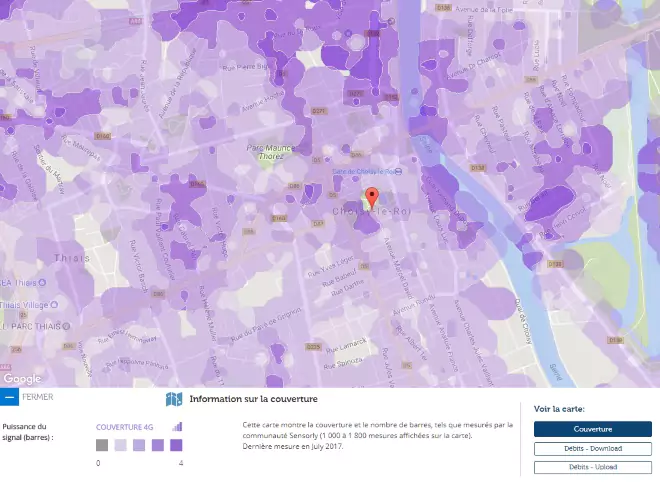This screenshot has width=660, height=488.
Task: Click the lightest purple legend swatch
Action: [121, 445]
